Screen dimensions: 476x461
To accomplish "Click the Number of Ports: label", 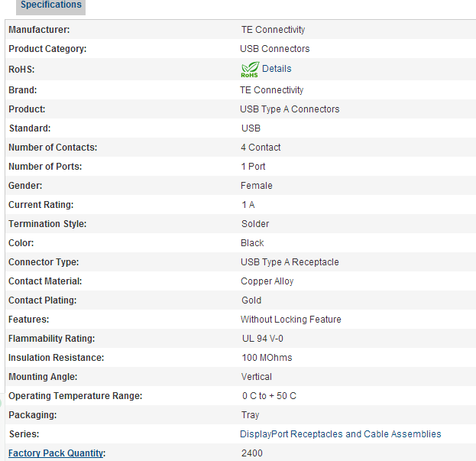I will coord(45,167).
